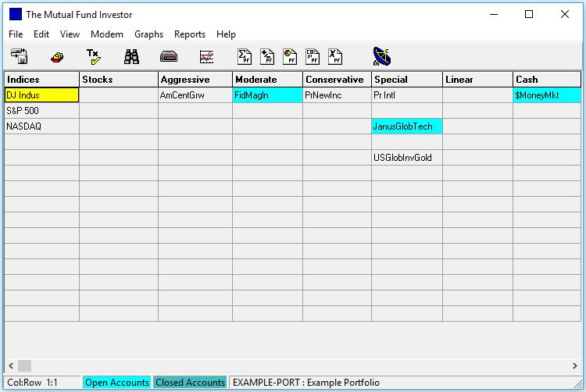The height and width of the screenshot is (392, 586).
Task: Click the Linear column header
Action: 477,80
